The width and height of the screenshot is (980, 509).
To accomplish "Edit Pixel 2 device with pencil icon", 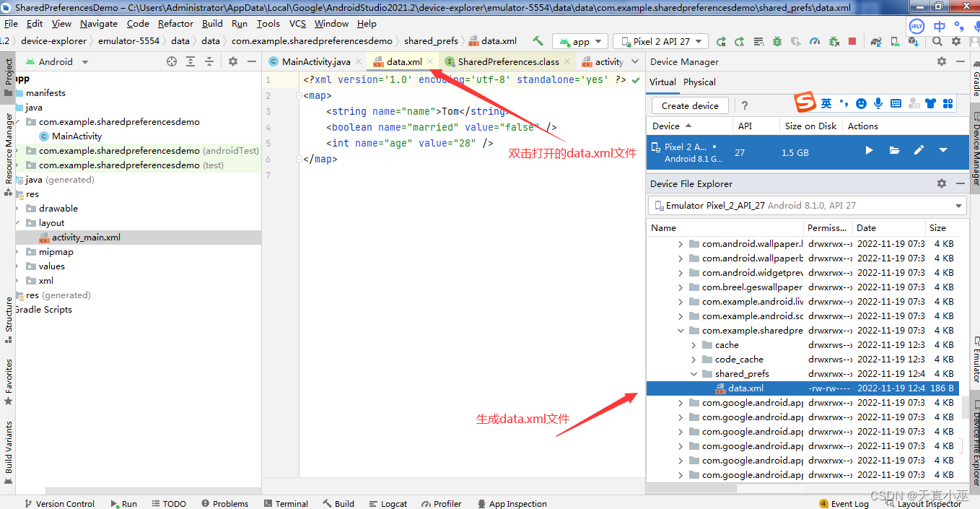I will click(919, 150).
